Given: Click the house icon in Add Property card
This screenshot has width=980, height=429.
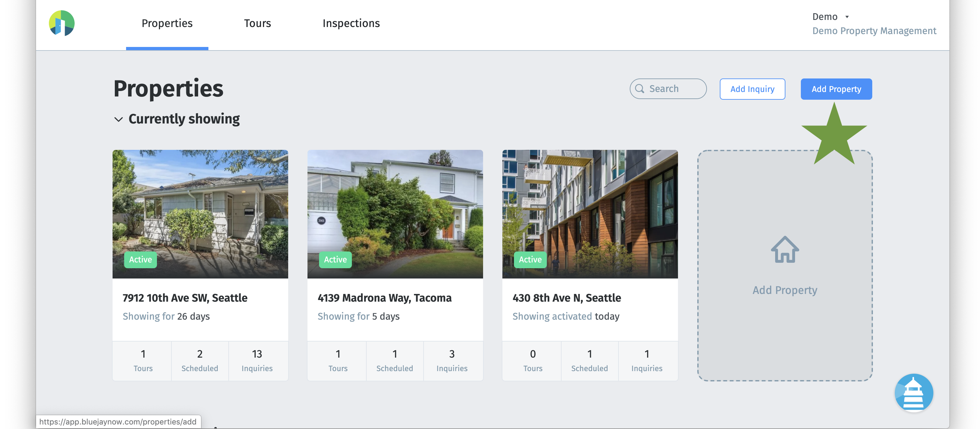Looking at the screenshot, I should click(784, 250).
